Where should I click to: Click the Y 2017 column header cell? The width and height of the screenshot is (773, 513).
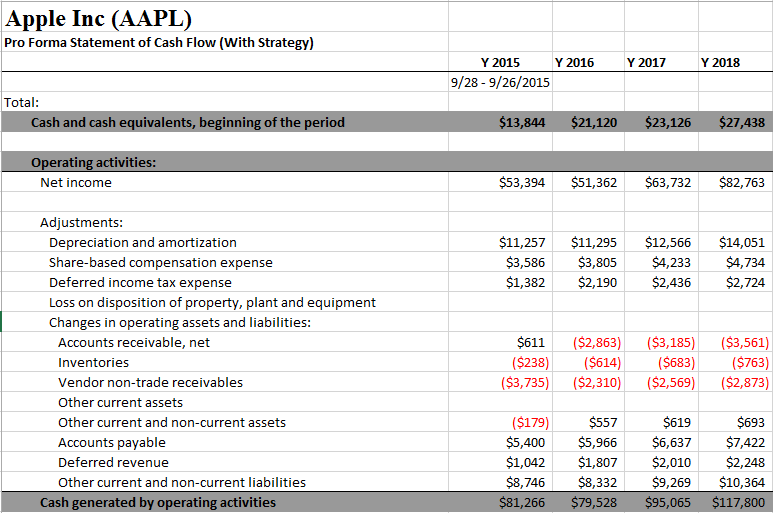tap(646, 62)
